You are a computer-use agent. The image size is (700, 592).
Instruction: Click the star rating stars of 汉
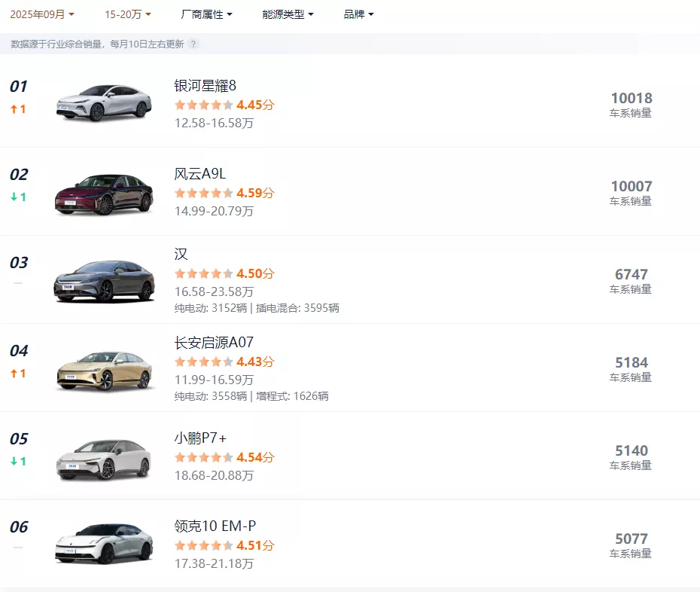[203, 273]
